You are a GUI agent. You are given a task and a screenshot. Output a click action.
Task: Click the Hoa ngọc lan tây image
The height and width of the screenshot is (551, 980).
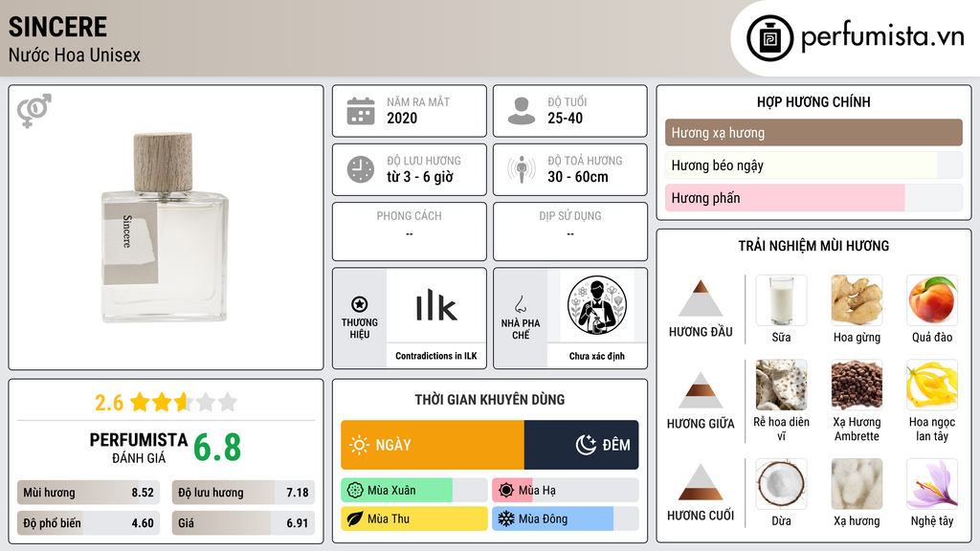click(932, 385)
